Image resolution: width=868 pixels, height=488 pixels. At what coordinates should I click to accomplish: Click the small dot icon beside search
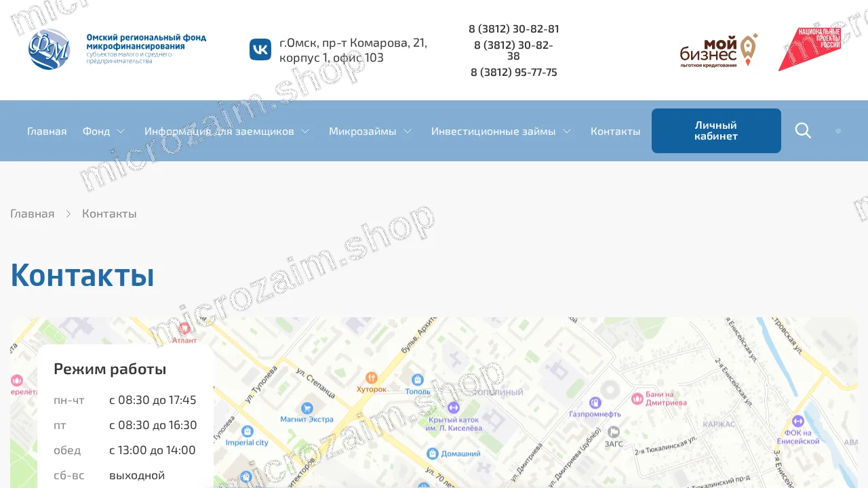tap(838, 131)
